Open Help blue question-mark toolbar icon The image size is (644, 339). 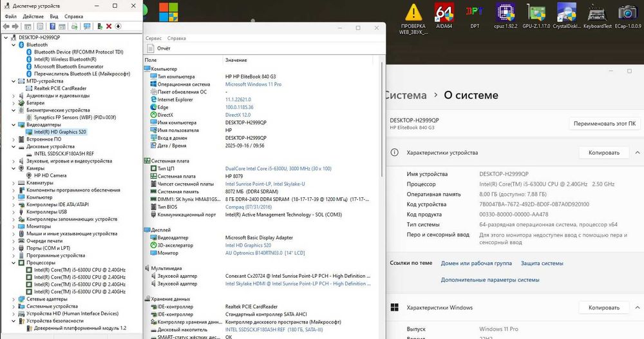tap(53, 26)
